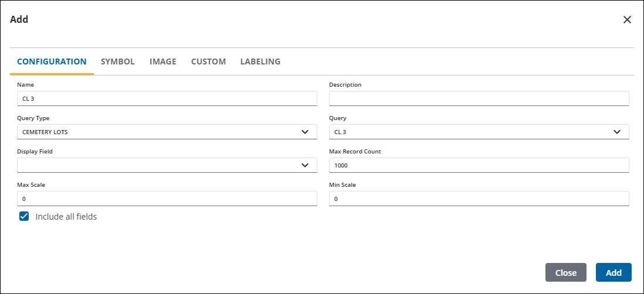Image resolution: width=644 pixels, height=294 pixels.
Task: Open the Query combo box showing CL 3
Action: (x=469, y=132)
